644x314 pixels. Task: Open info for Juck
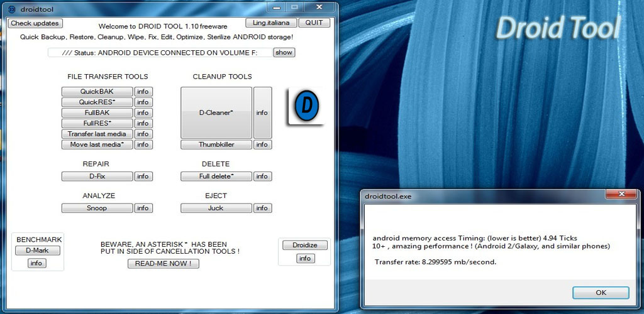[x=262, y=208]
